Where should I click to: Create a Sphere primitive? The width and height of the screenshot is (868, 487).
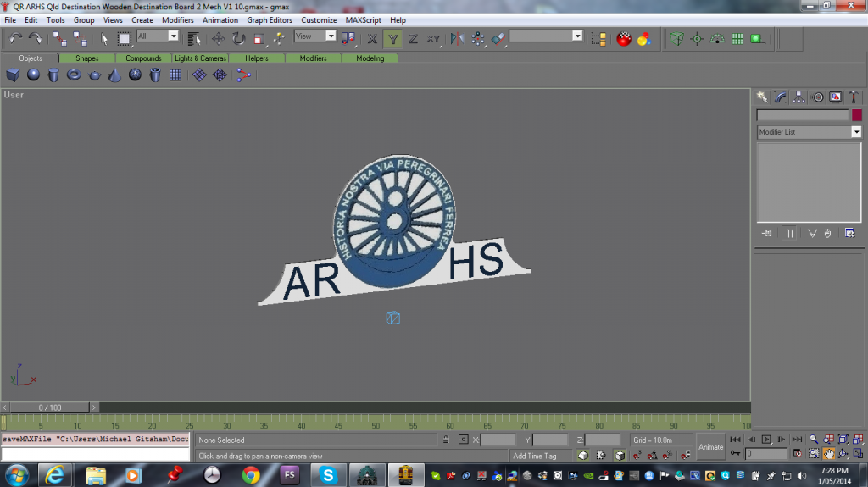33,75
